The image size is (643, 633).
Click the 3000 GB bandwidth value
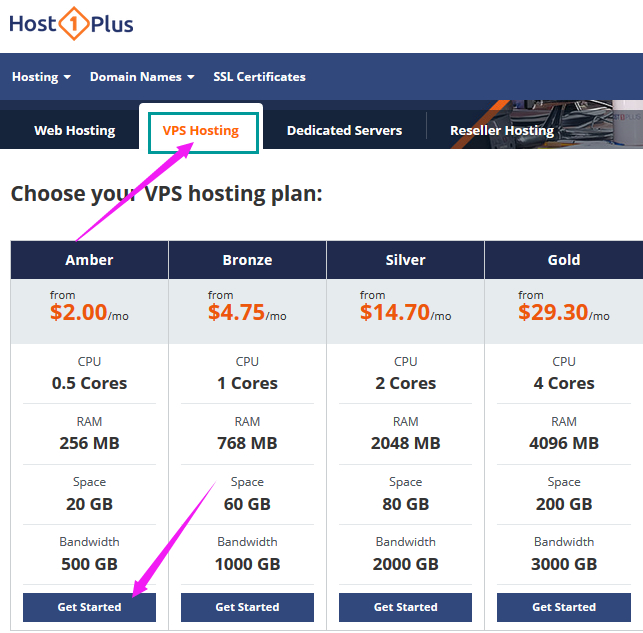click(564, 564)
